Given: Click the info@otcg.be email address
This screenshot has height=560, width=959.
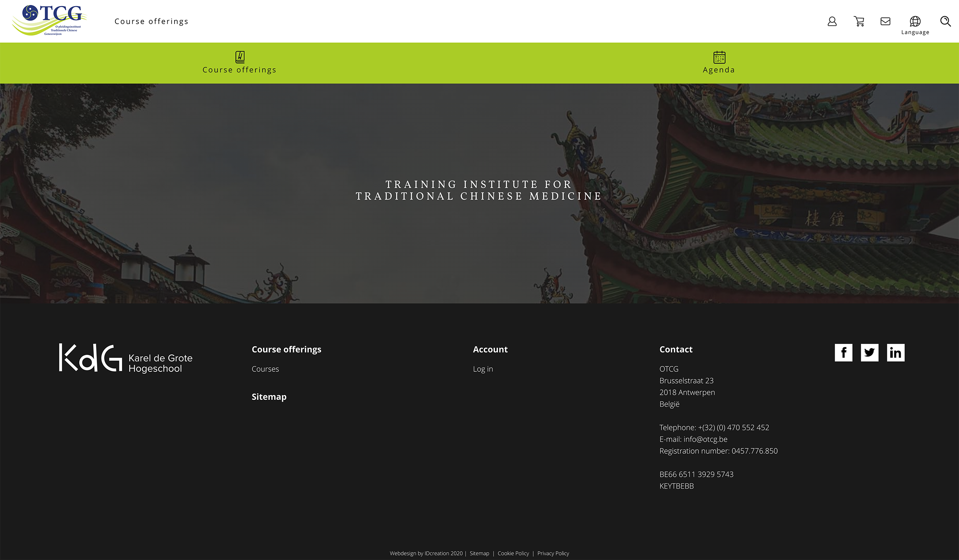Looking at the screenshot, I should [x=705, y=439].
